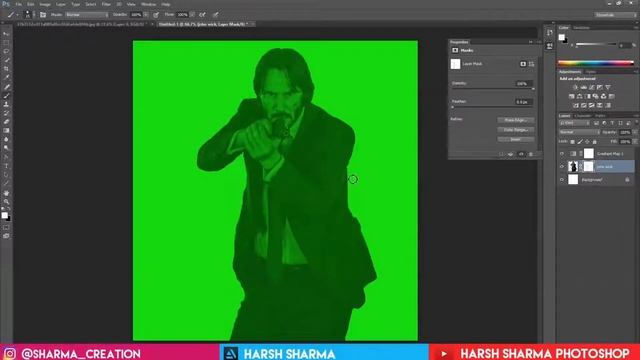This screenshot has width=640, height=360.
Task: Enable airbrush-style build-up effects
Action: [x=202, y=15]
